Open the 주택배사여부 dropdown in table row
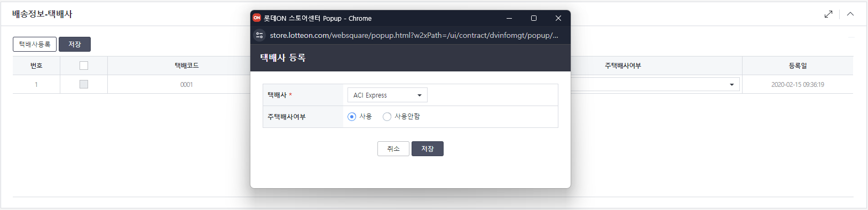This screenshot has height=210, width=868. (x=656, y=84)
